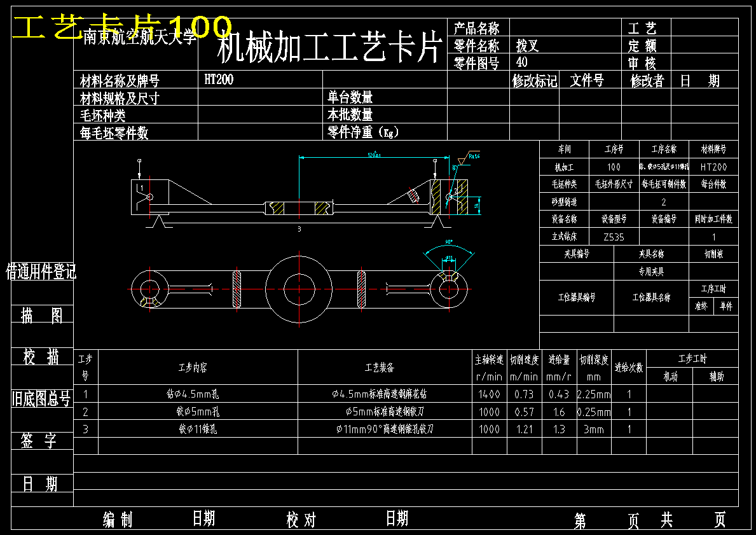Image resolution: width=756 pixels, height=535 pixels.
Task: Click the 工艺装备 column header
Action: click(380, 367)
